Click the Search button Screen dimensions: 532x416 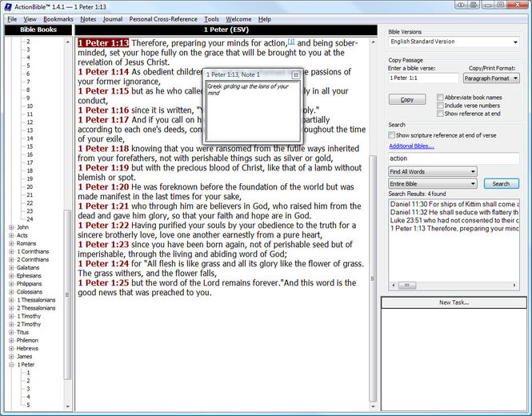(501, 183)
